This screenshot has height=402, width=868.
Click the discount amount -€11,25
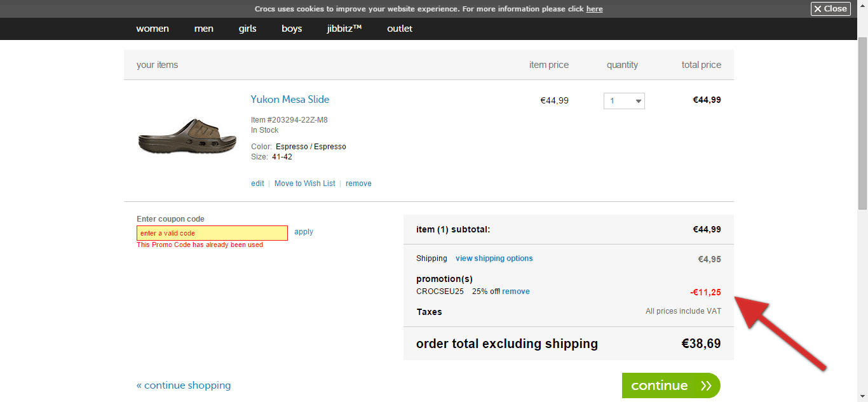click(x=705, y=292)
